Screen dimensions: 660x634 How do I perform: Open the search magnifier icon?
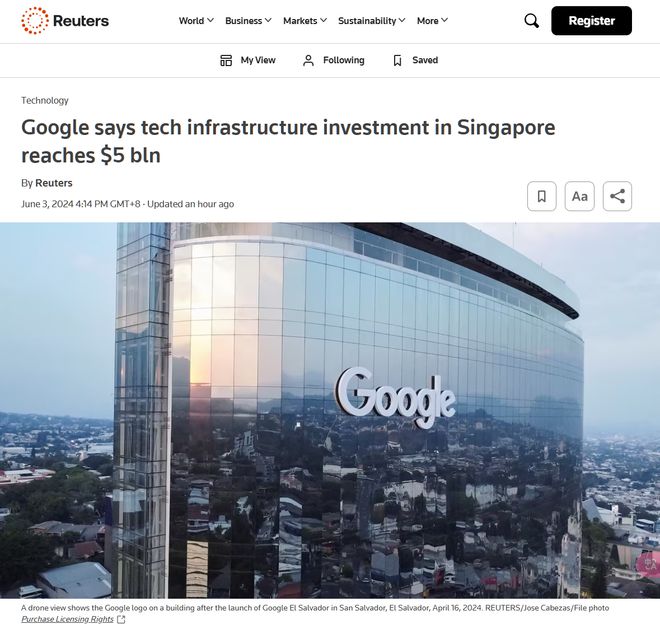(532, 21)
